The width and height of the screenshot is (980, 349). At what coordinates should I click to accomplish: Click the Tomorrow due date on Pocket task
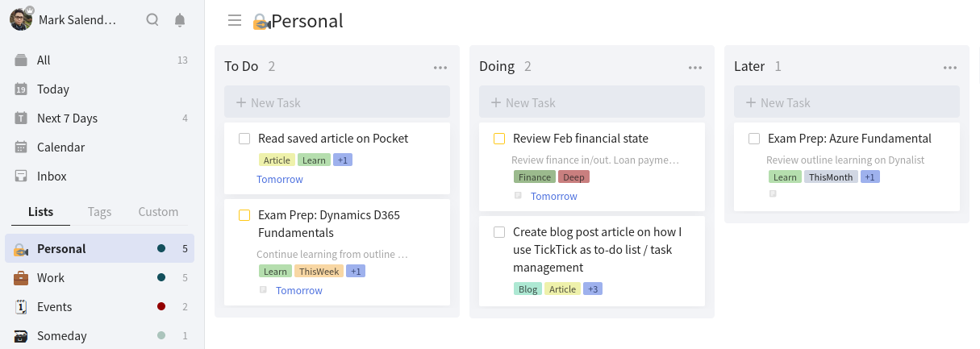click(x=280, y=179)
